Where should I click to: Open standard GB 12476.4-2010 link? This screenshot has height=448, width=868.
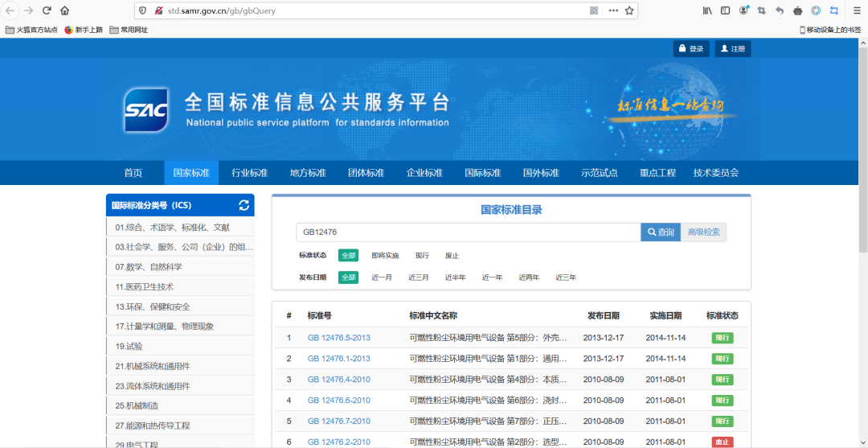[339, 380]
